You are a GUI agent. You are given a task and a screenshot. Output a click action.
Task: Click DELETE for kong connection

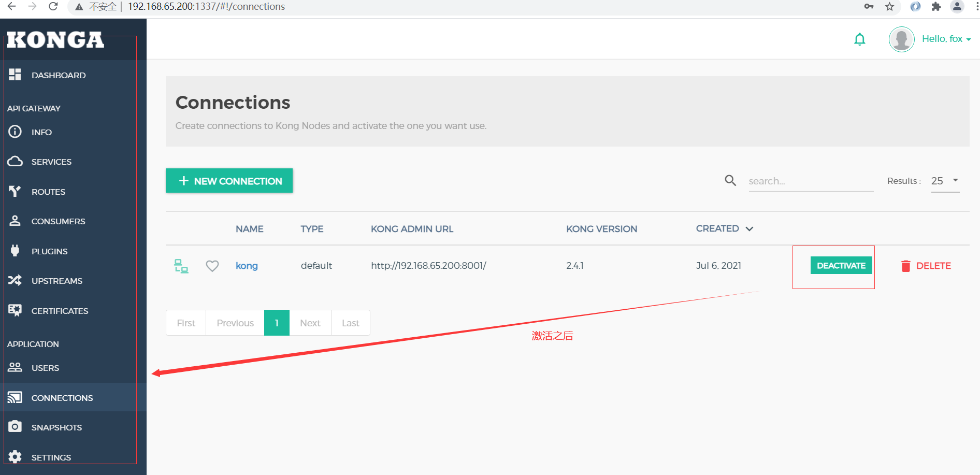pyautogui.click(x=926, y=266)
